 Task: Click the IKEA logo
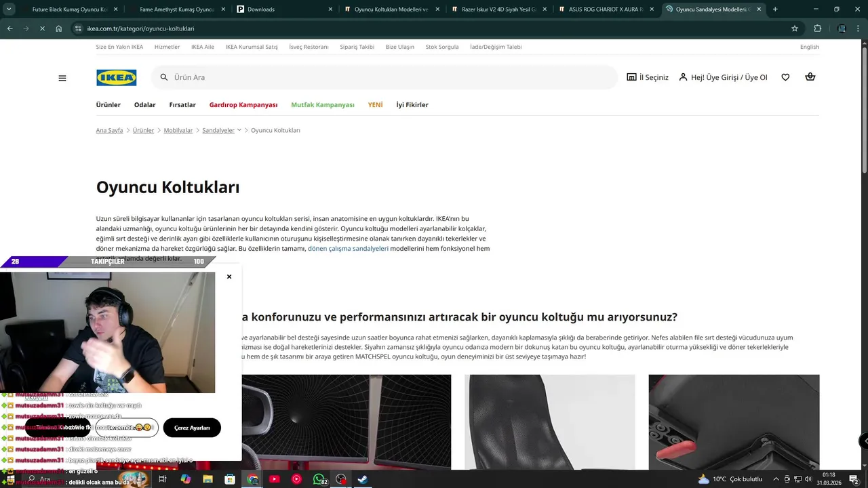[116, 77]
